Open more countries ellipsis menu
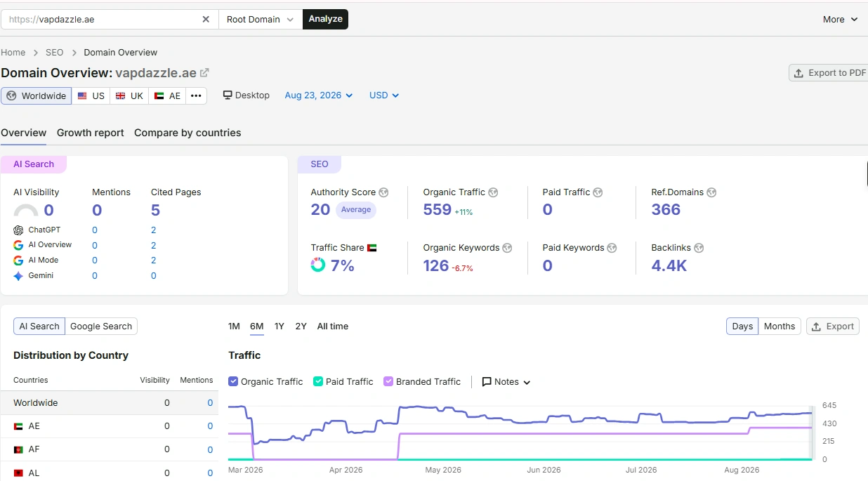Image resolution: width=868 pixels, height=481 pixels. coord(196,95)
